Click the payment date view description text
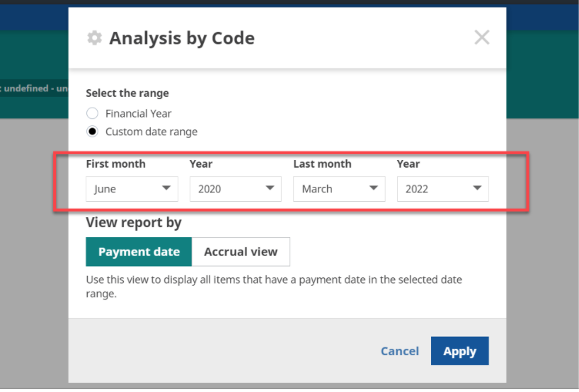 (274, 287)
